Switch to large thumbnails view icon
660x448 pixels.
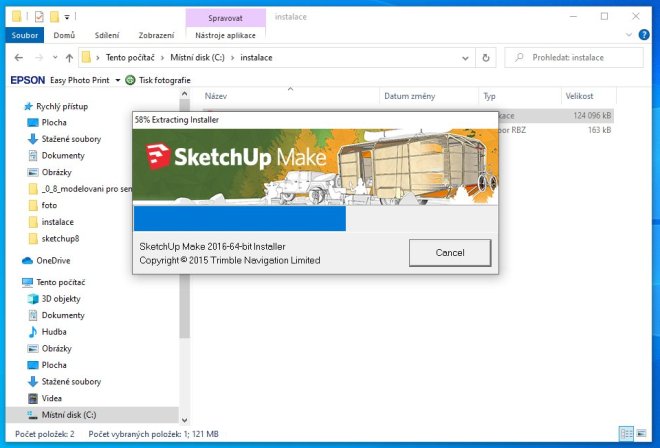(641, 433)
